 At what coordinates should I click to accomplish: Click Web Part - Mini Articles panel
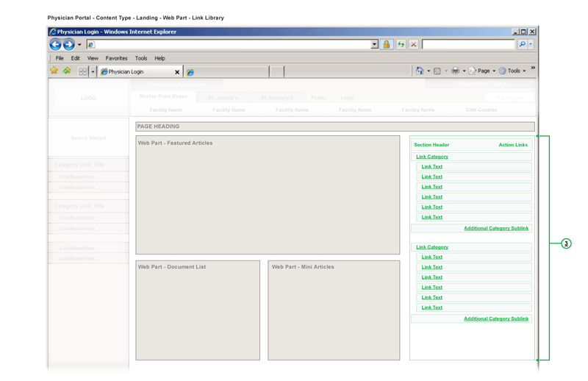334,310
